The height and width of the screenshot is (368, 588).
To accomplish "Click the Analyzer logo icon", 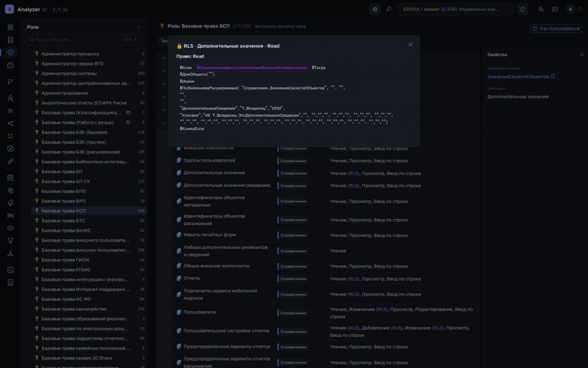I will (x=9, y=9).
